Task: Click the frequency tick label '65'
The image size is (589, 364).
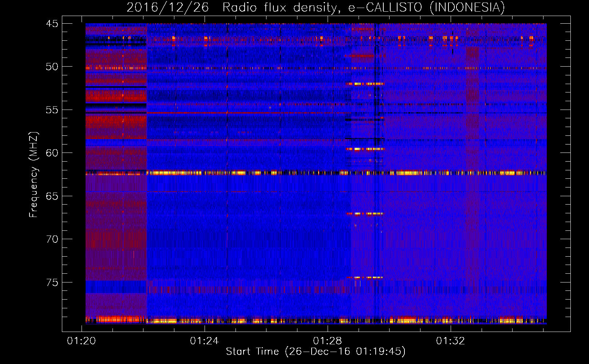Action: coord(52,196)
